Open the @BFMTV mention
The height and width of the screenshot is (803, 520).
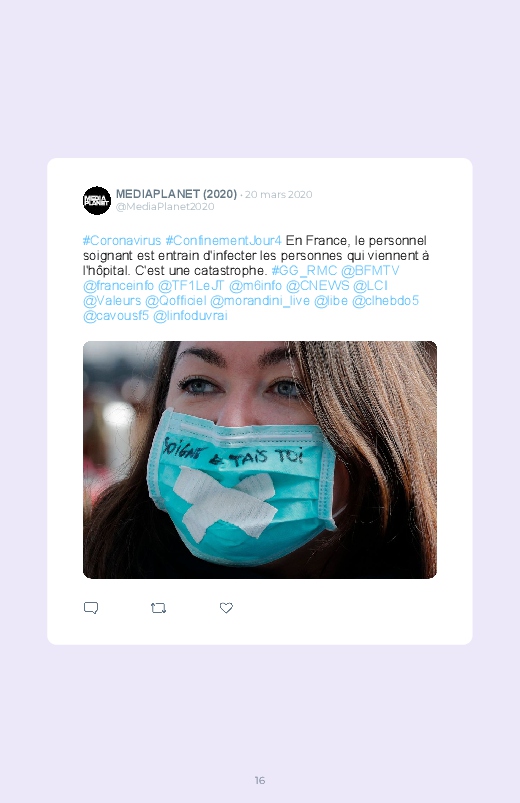pos(370,271)
